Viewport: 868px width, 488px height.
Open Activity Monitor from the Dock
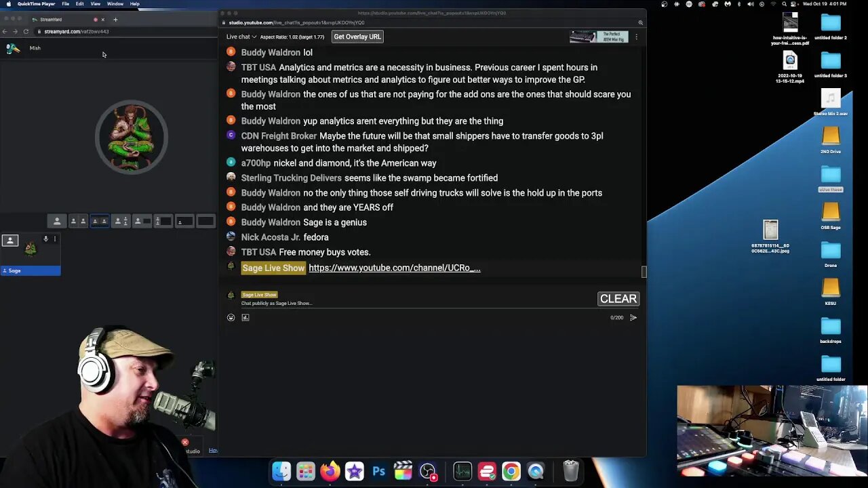click(462, 470)
